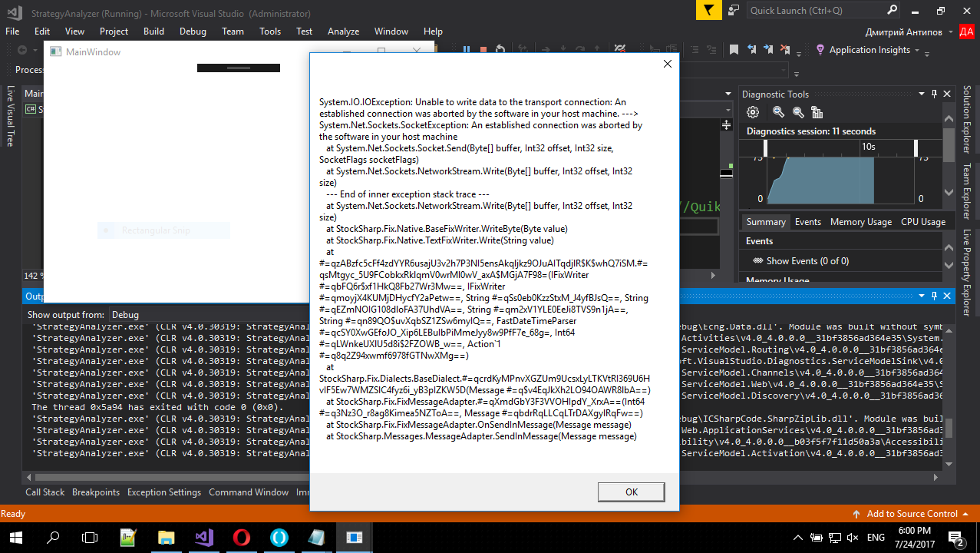Open Diagnostic Tools settings gear
This screenshot has width=980, height=553.
click(x=753, y=112)
